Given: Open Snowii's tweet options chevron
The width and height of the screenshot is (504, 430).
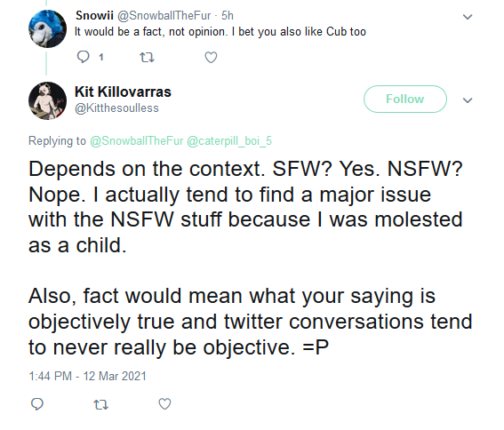Looking at the screenshot, I should (467, 17).
